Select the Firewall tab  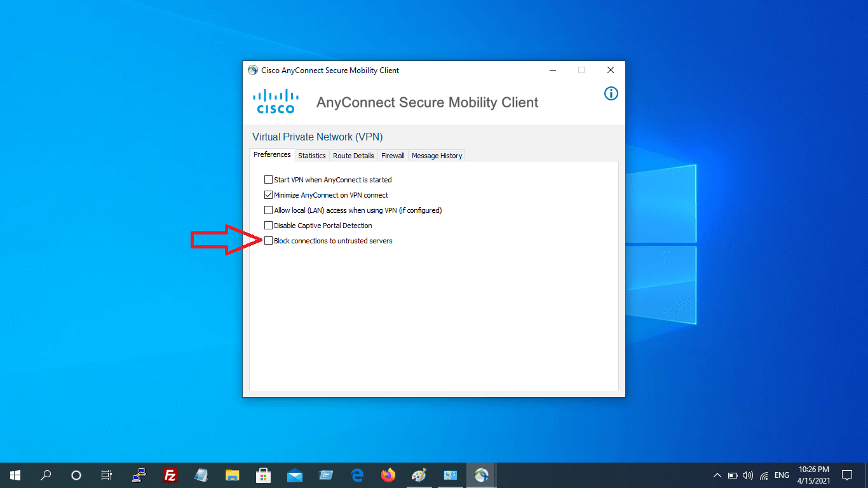(393, 156)
